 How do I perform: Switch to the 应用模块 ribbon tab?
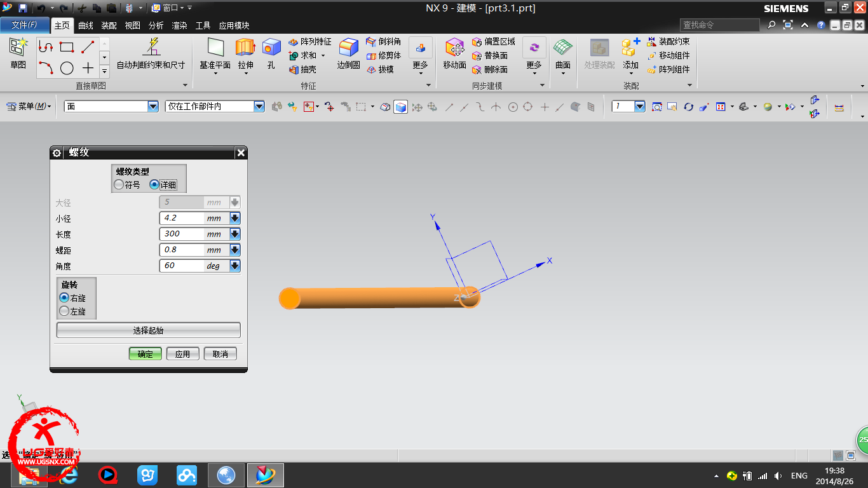click(x=234, y=25)
